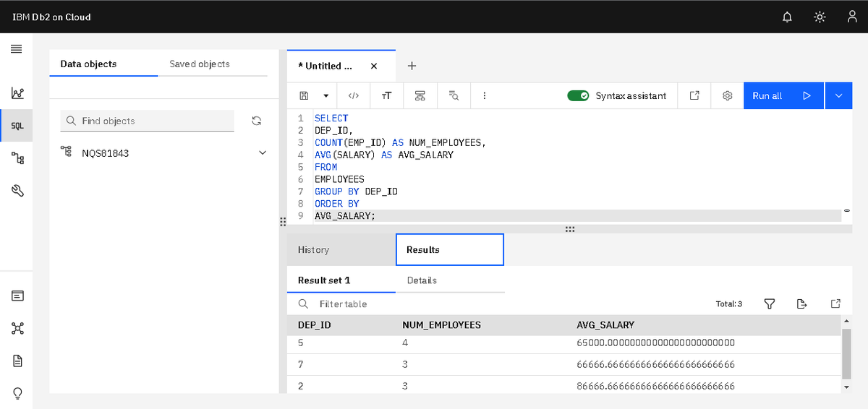The image size is (868, 409).
Task: Add a new script tab
Action: pyautogui.click(x=412, y=66)
